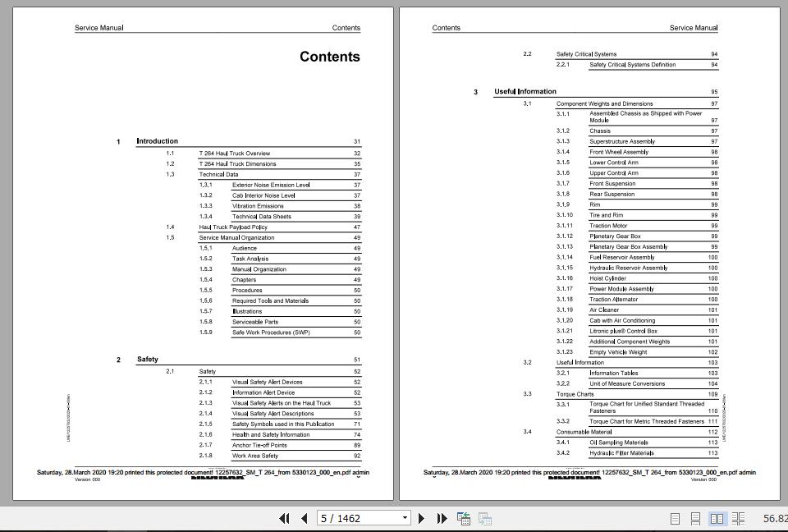Click 'Visual Safety Alert Descriptions' entry
This screenshot has width=788, height=532.
tap(273, 414)
